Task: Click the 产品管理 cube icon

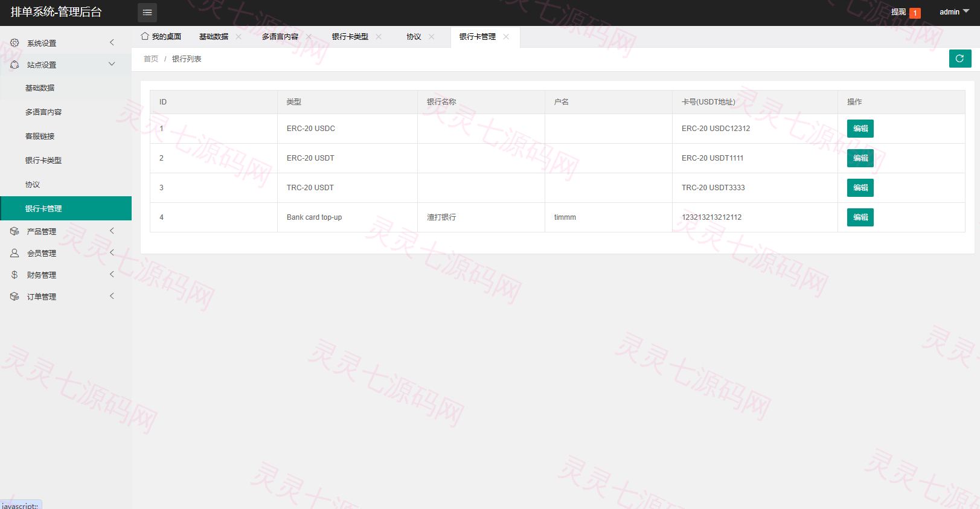Action: point(14,231)
